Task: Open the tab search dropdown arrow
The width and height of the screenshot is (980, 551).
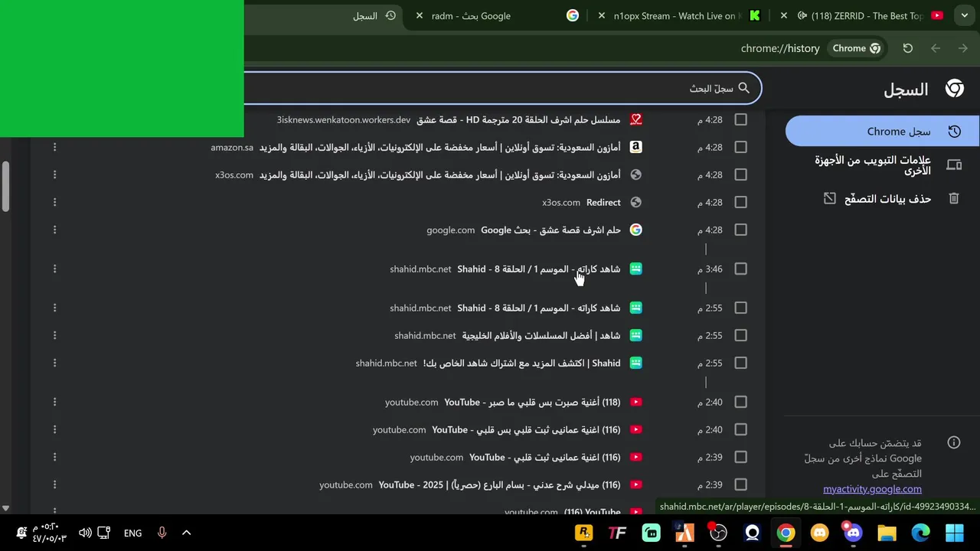Action: coord(965,15)
